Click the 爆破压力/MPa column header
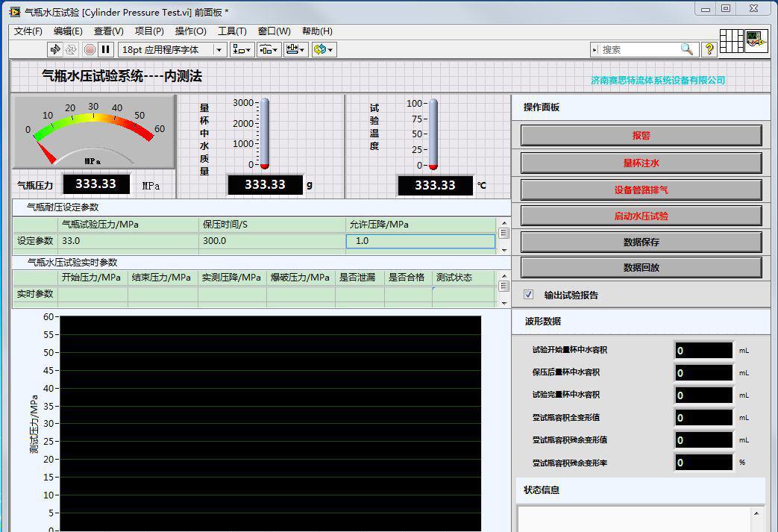Screen dimensions: 778x532 (301, 278)
